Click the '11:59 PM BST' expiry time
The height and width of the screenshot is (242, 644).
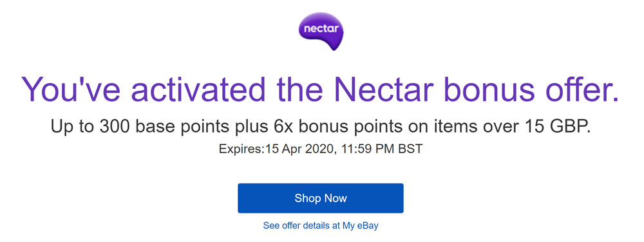click(381, 149)
